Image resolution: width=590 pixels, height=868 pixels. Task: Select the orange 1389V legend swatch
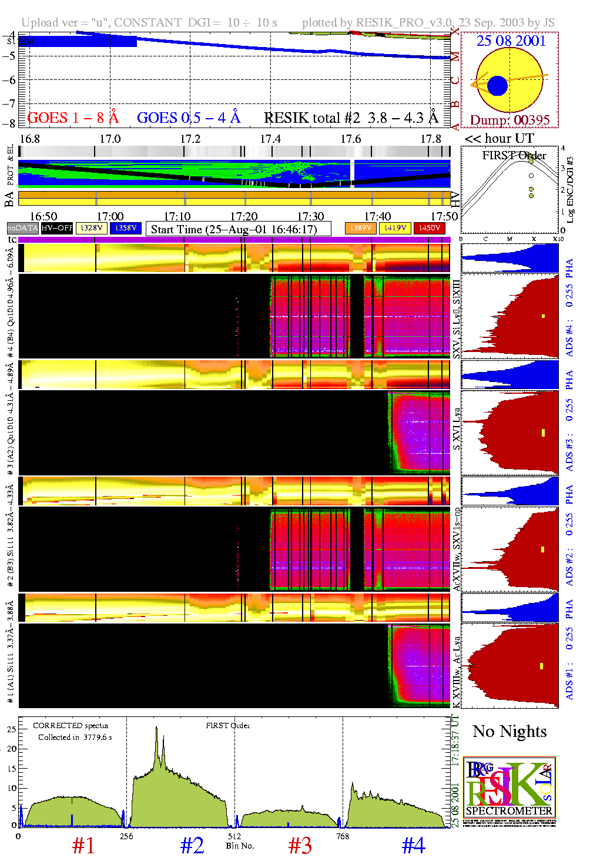tap(360, 228)
